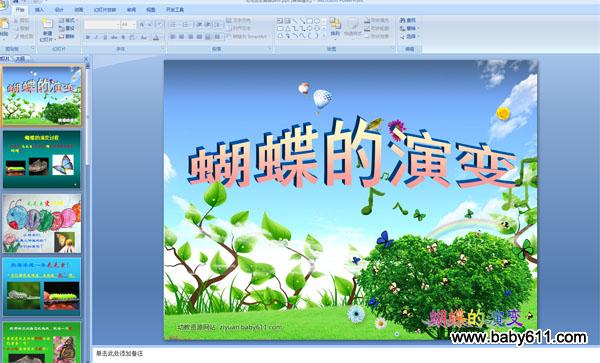600x363 pixels.
Task: Open the Slide Show (幻灯片放映) ribbon tab
Action: tap(105, 10)
